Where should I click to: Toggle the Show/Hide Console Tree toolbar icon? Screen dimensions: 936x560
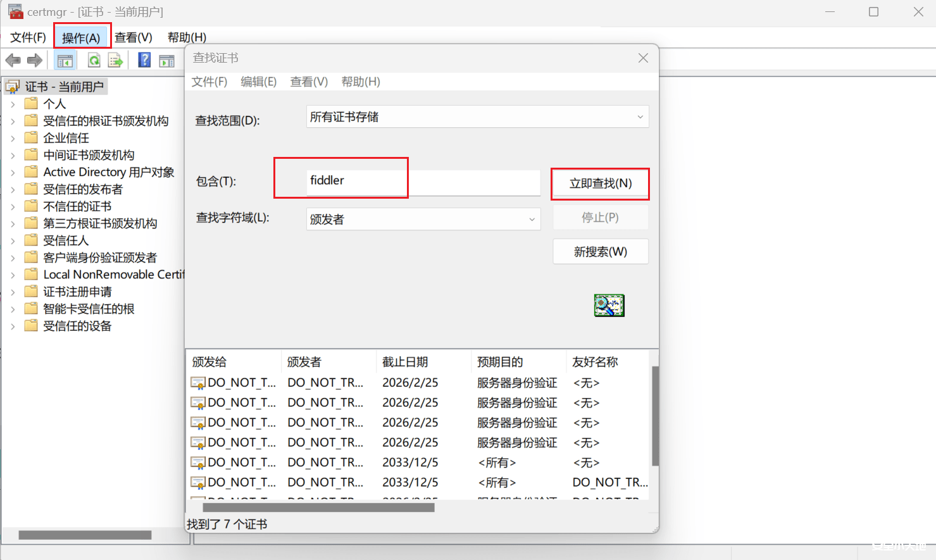pyautogui.click(x=65, y=59)
